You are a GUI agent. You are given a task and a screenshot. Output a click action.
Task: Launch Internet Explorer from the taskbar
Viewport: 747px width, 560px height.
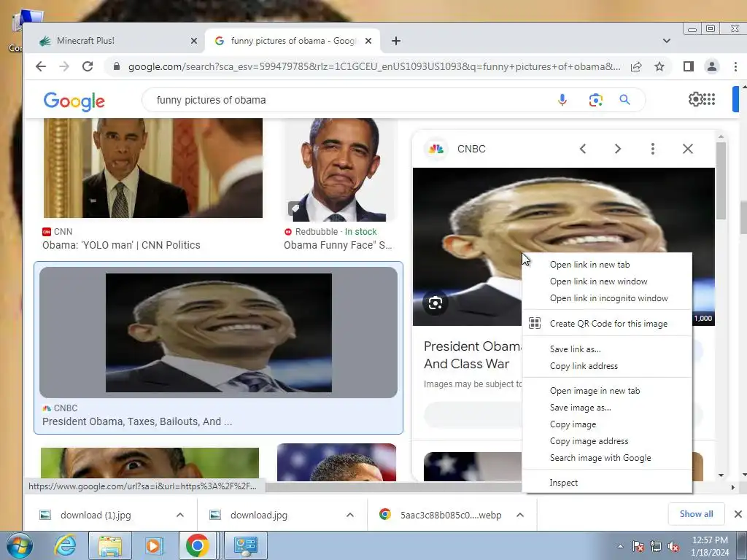pos(65,545)
